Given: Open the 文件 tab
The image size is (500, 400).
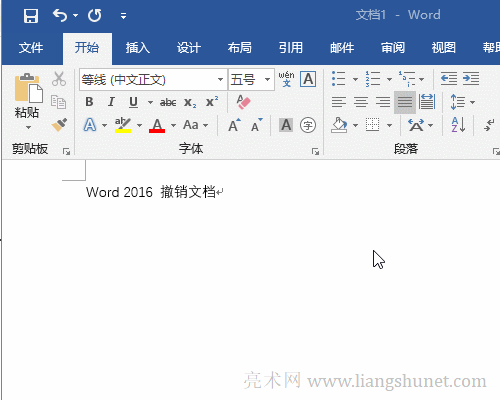Looking at the screenshot, I should [31, 48].
